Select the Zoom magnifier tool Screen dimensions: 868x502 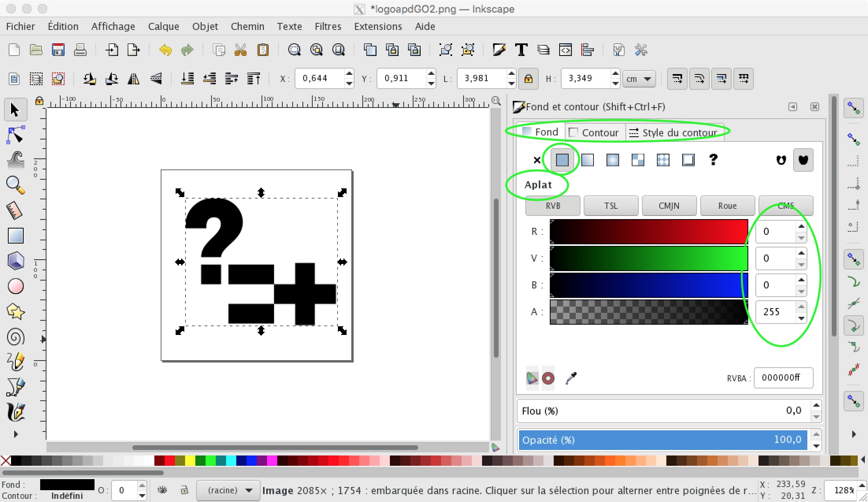(15, 185)
